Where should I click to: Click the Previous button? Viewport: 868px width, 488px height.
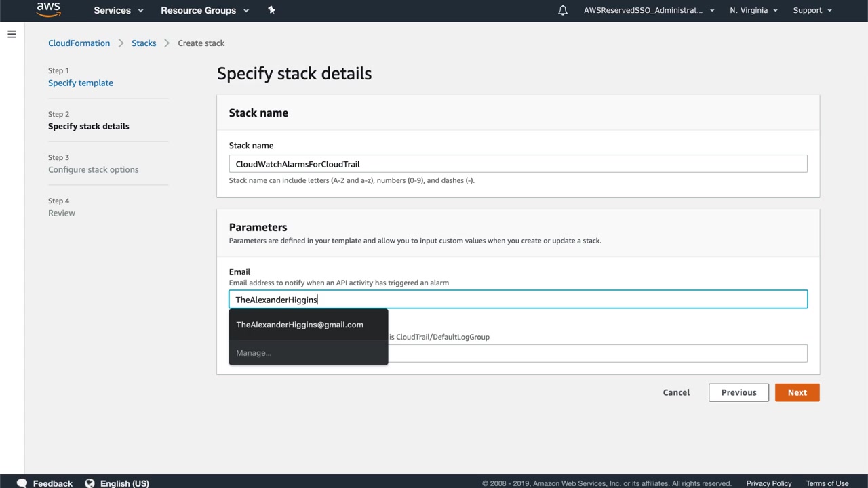click(x=738, y=392)
